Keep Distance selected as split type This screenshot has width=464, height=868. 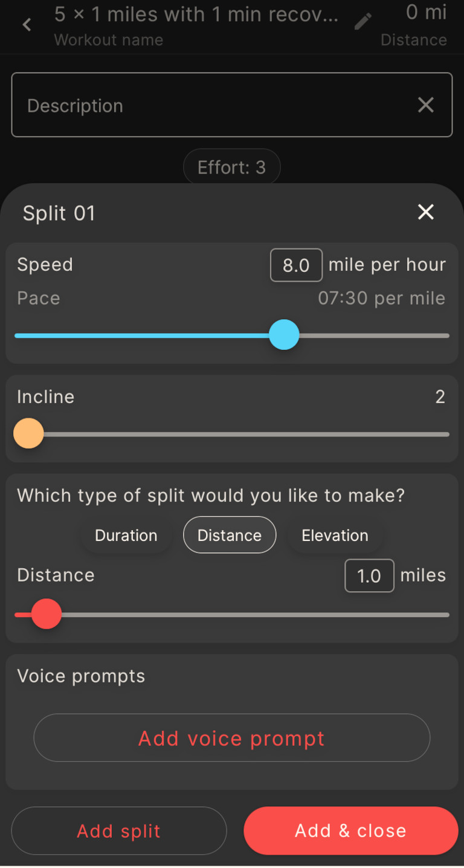229,535
